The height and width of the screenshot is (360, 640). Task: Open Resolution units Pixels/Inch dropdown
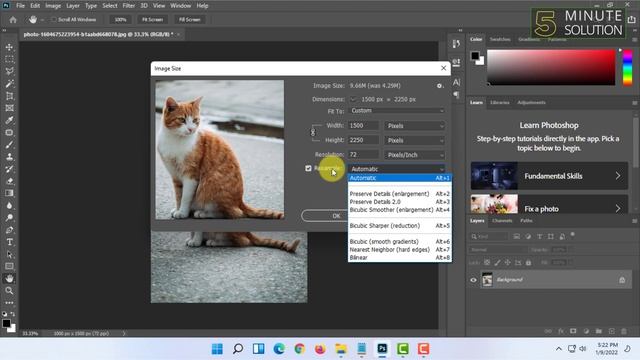click(414, 155)
